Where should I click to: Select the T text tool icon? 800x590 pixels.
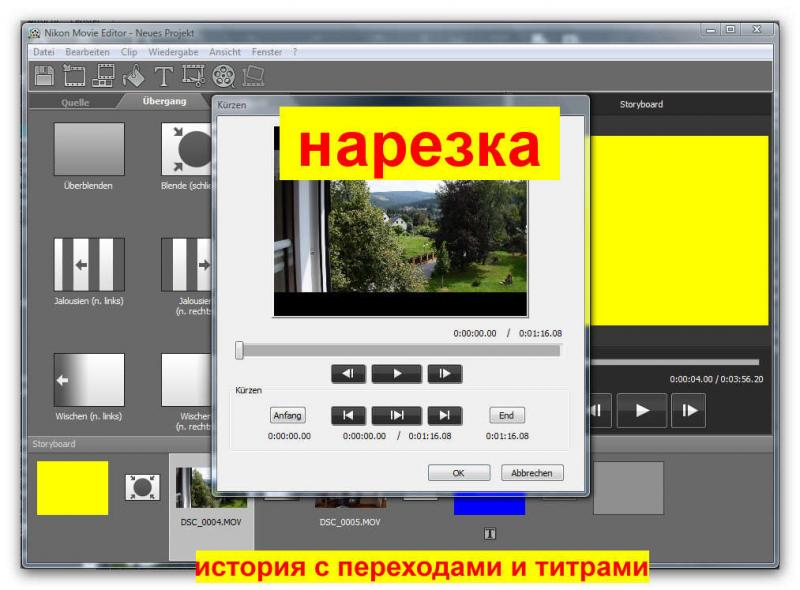click(x=163, y=77)
